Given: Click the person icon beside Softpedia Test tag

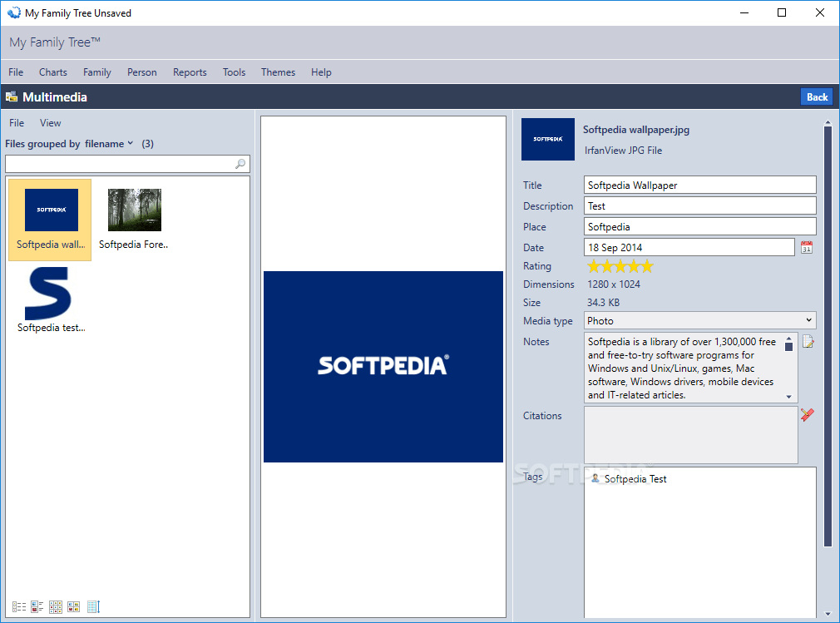Looking at the screenshot, I should pos(595,478).
